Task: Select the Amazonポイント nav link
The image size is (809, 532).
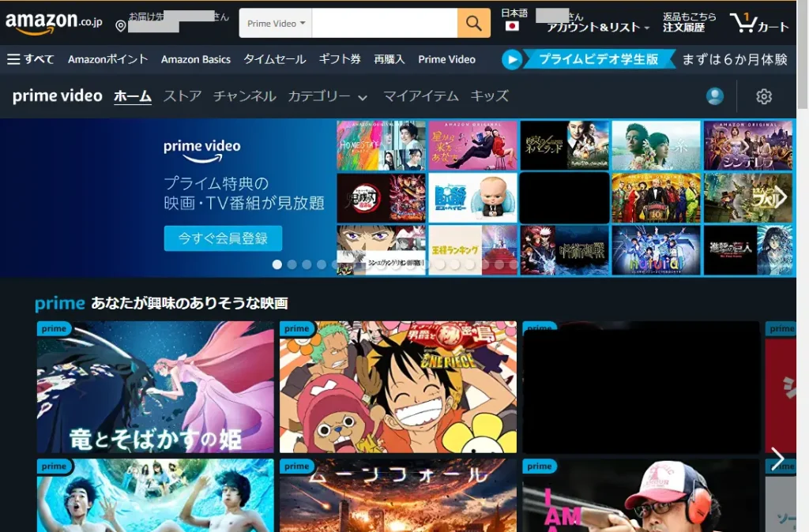Action: 107,59
